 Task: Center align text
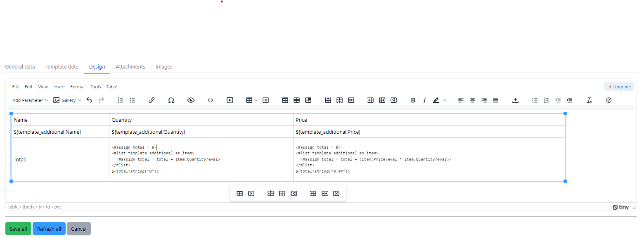[472, 100]
